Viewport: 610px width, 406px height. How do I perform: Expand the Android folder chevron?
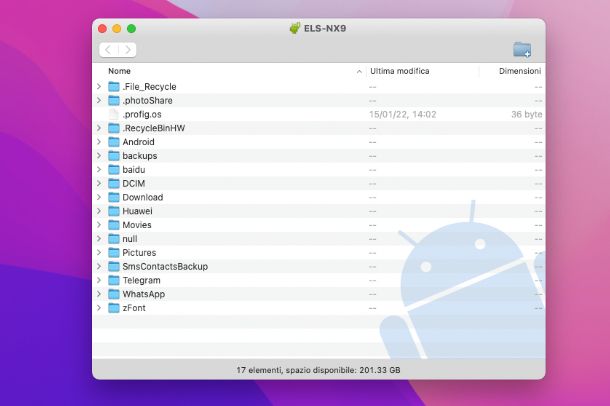(99, 142)
